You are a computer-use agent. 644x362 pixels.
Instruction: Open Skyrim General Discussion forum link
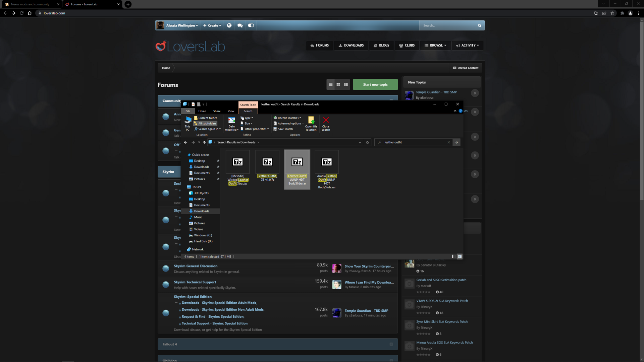196,266
